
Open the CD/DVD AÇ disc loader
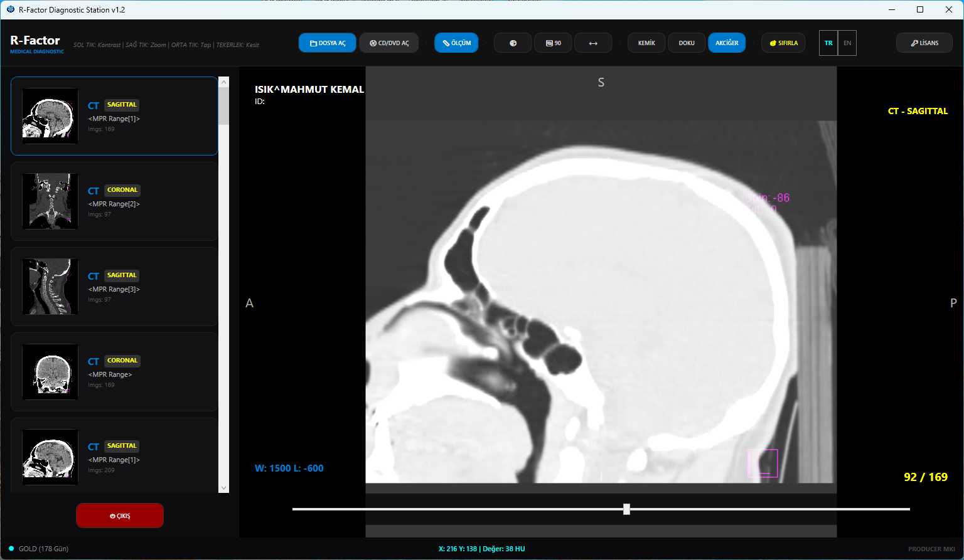tap(389, 43)
